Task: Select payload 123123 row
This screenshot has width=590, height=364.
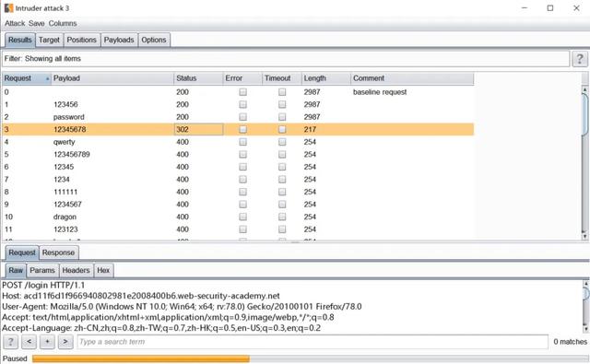Action: coord(238,229)
